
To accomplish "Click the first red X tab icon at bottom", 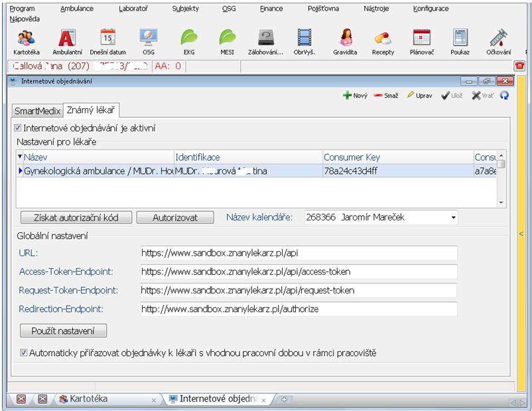I will [21, 399].
